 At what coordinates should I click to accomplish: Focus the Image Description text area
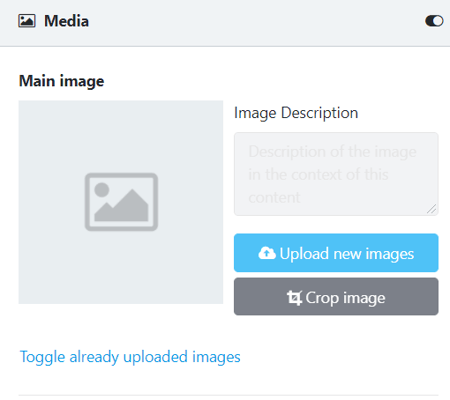tap(336, 174)
